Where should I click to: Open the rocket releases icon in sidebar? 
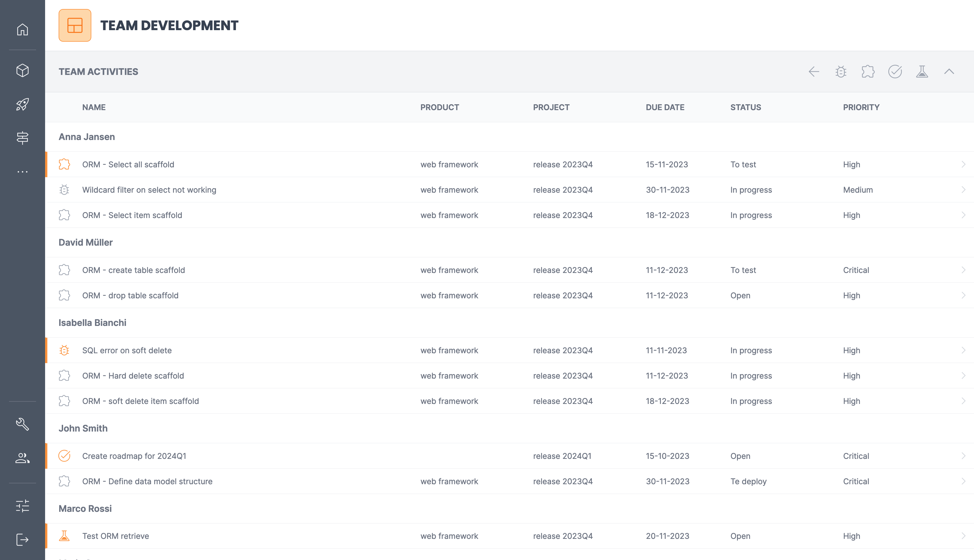pos(22,104)
